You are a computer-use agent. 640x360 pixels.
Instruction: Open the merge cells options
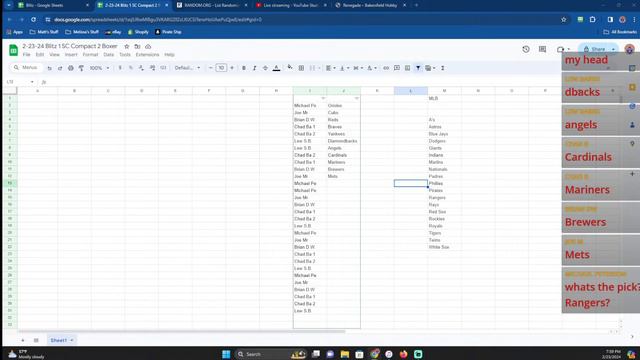click(314, 68)
